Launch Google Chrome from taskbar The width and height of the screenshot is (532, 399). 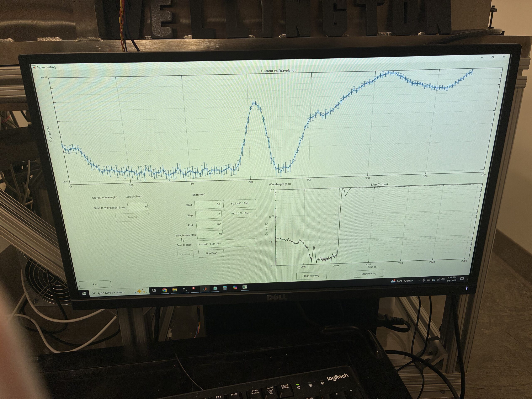[x=165, y=290]
